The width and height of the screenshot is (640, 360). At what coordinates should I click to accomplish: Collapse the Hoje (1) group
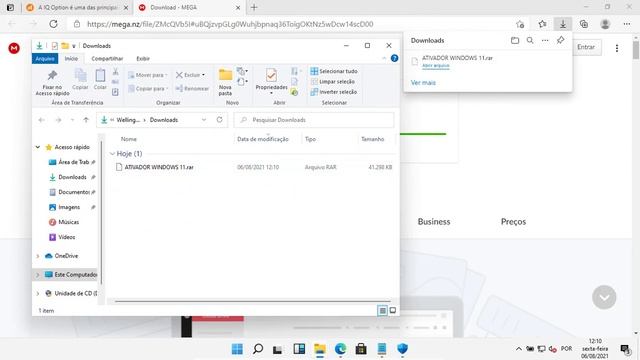[112, 154]
